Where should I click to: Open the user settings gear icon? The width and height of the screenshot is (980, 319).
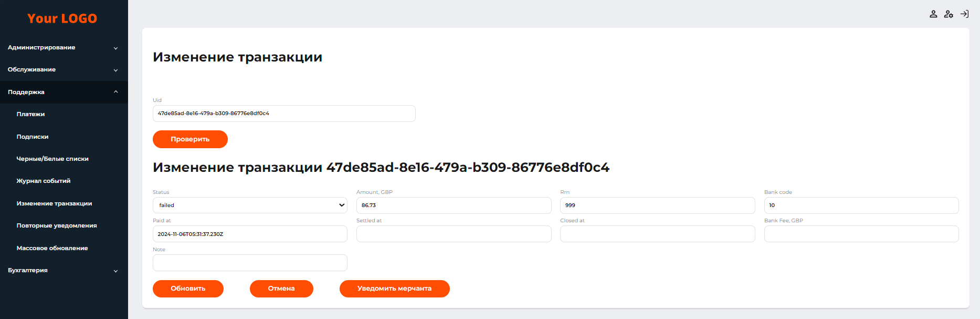click(949, 14)
